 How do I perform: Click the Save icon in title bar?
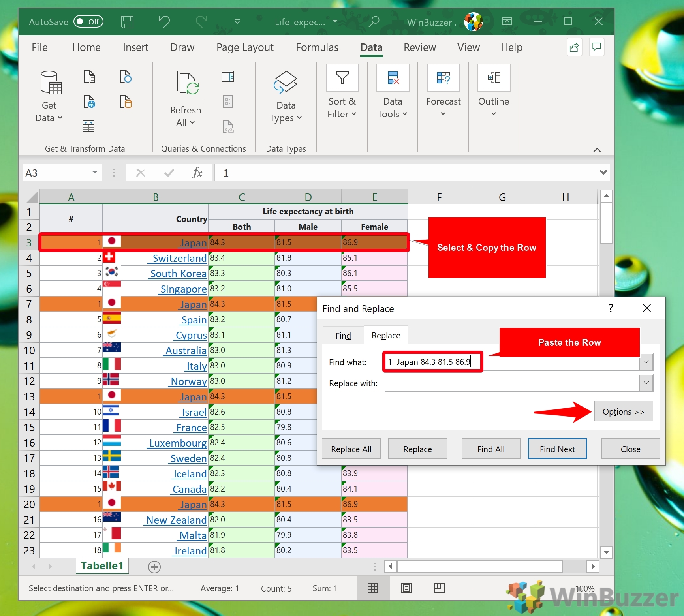[x=127, y=22]
